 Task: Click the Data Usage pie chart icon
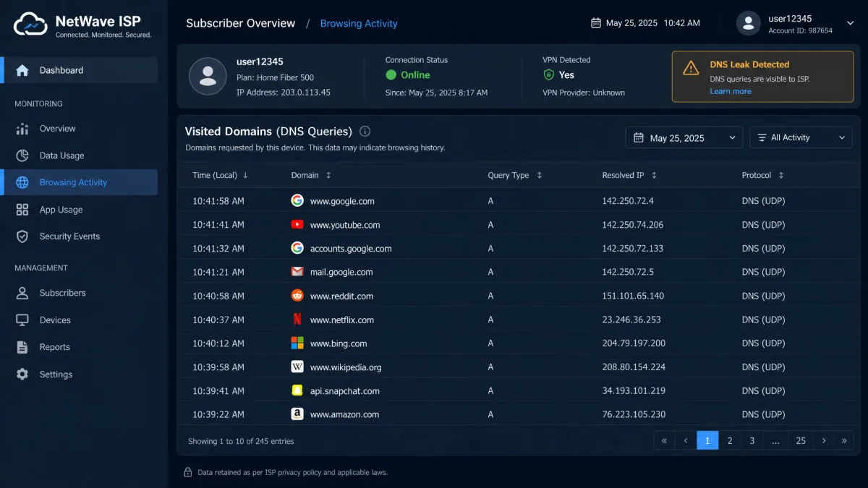tap(22, 155)
